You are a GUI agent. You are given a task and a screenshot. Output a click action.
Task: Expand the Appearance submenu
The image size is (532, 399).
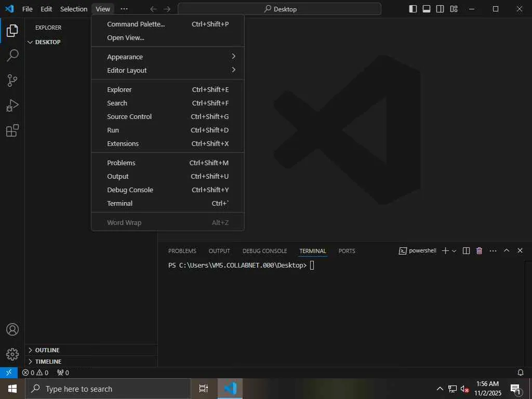(x=168, y=57)
